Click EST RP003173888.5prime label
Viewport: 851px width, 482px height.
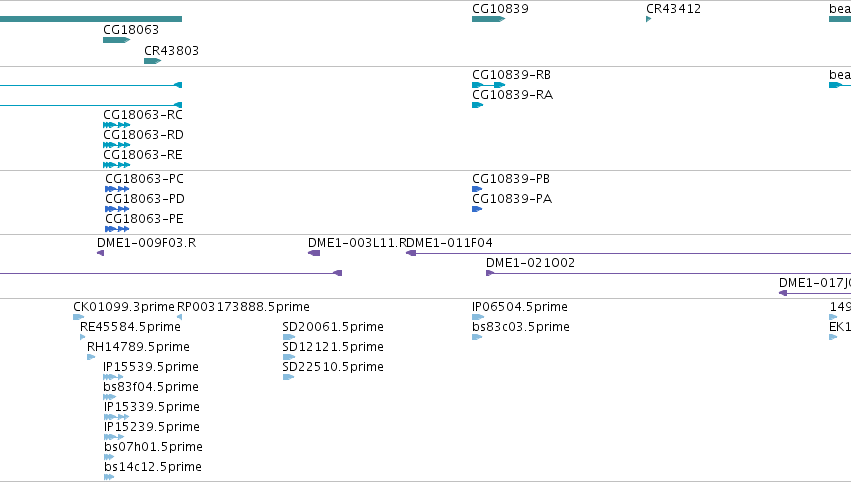click(243, 307)
